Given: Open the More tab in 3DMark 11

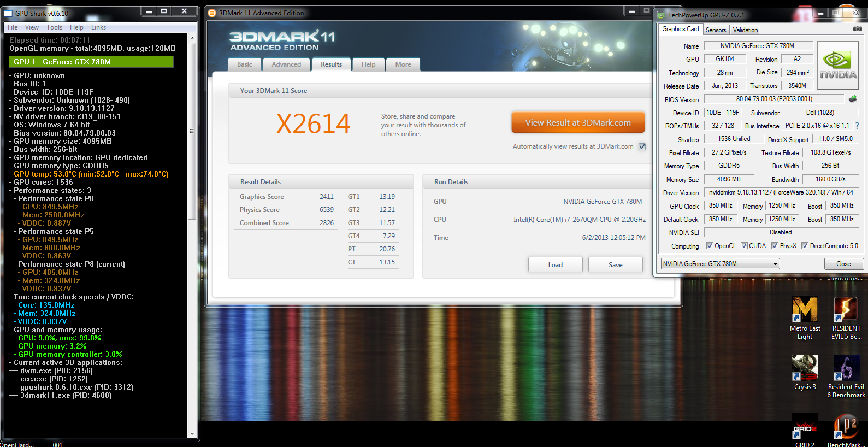Looking at the screenshot, I should click(x=403, y=64).
